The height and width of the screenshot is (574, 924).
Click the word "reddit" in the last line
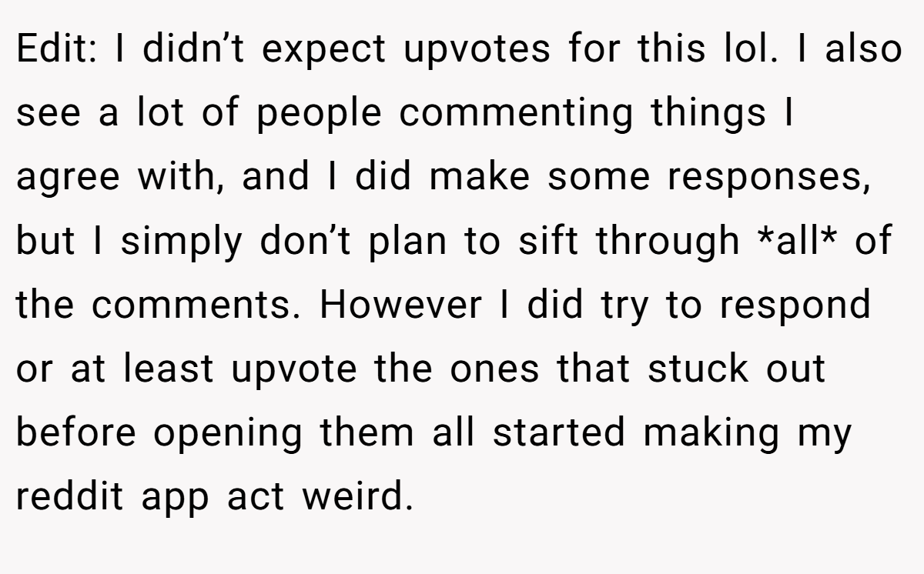click(69, 497)
